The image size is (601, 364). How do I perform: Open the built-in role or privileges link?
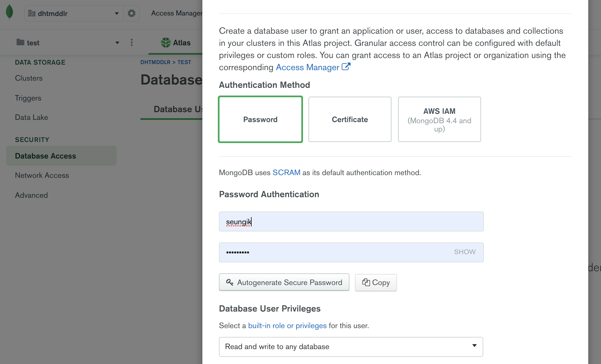pos(287,326)
